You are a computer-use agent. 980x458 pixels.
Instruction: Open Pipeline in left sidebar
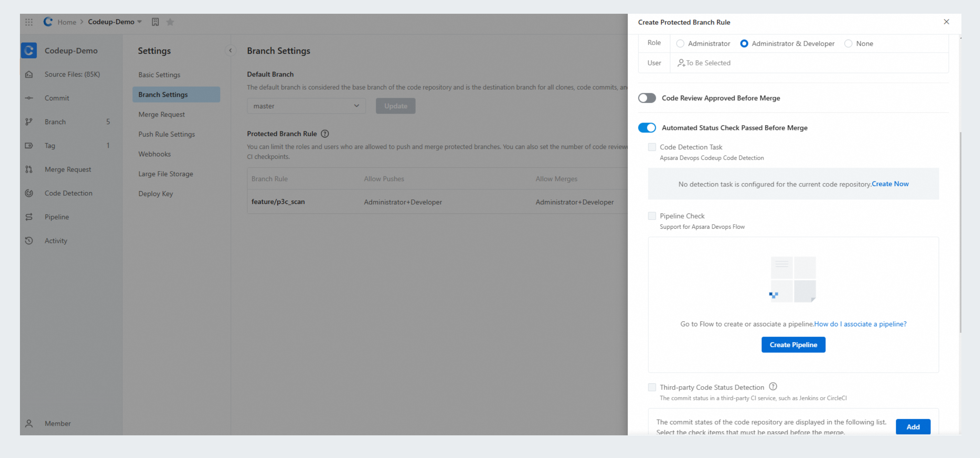(57, 217)
